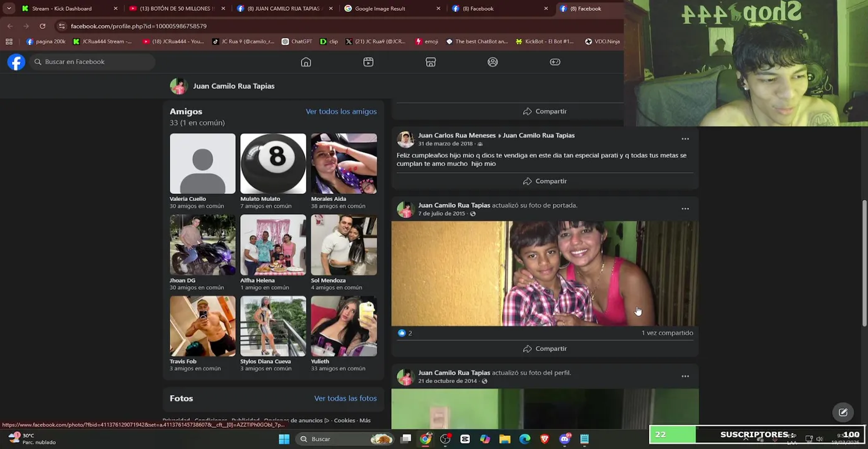Open the weather widget showing 30°C

click(32, 439)
